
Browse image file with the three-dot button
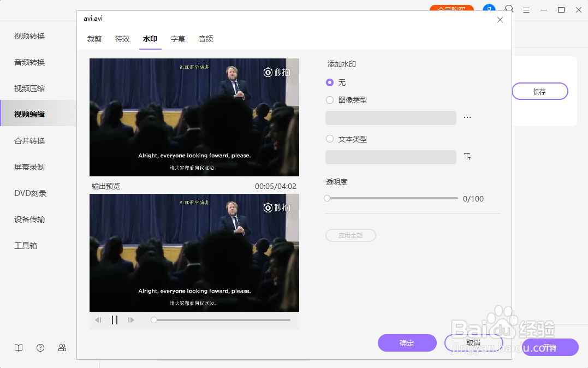[x=467, y=117]
